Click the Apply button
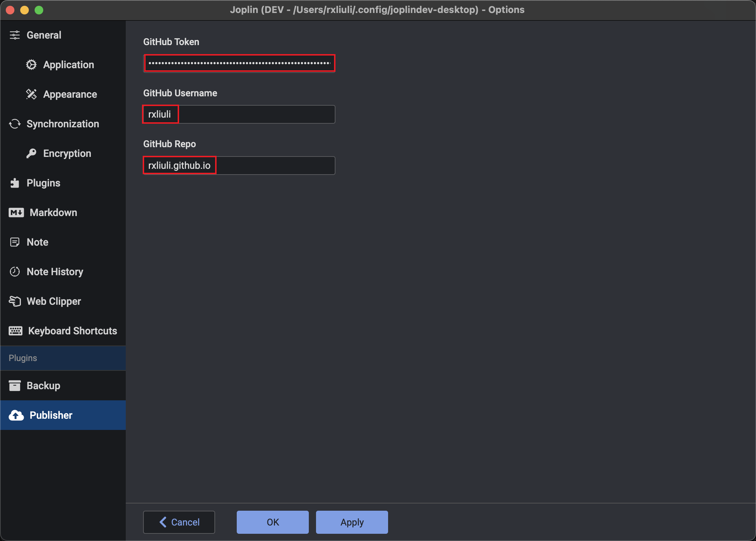756x541 pixels. [351, 521]
